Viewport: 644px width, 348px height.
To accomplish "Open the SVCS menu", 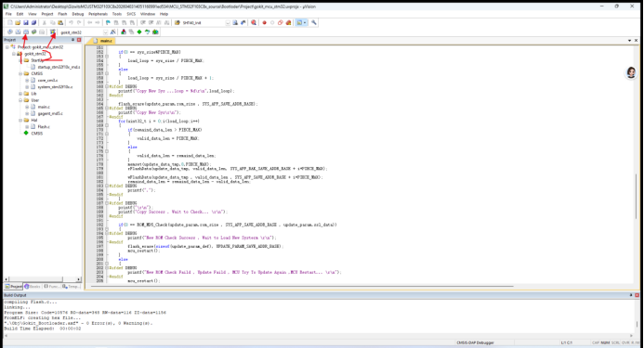I will tap(131, 14).
